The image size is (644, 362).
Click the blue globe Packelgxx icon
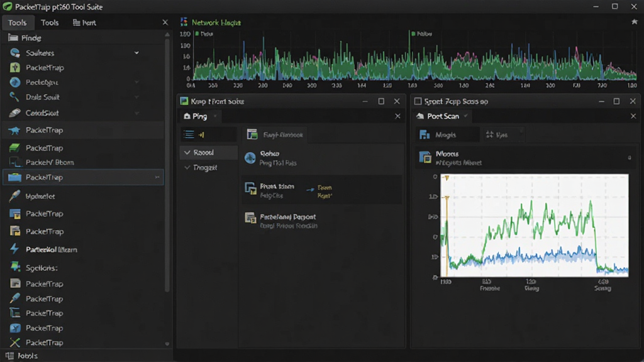15,82
